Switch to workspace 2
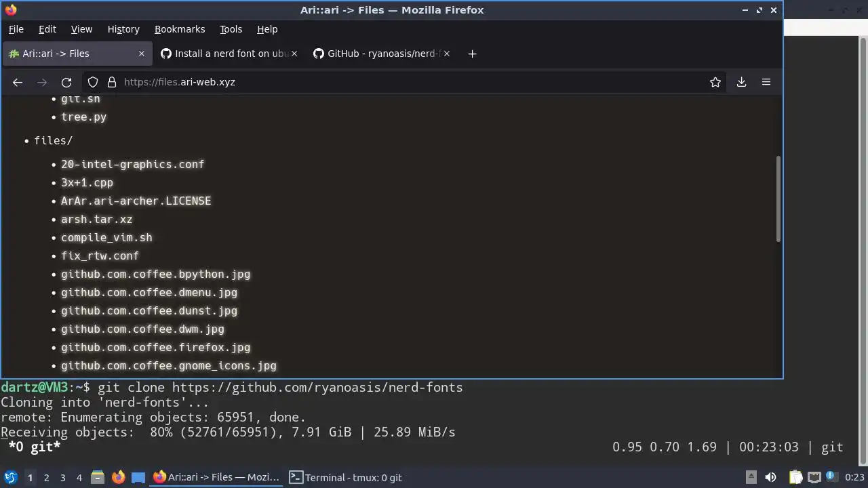868x488 pixels. tap(46, 478)
